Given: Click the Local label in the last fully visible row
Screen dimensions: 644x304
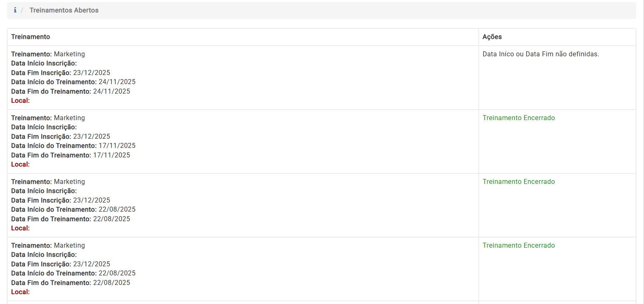Looking at the screenshot, I should (20, 292).
